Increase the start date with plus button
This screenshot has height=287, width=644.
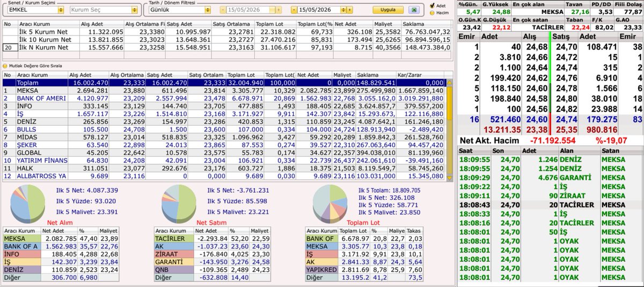click(x=278, y=10)
